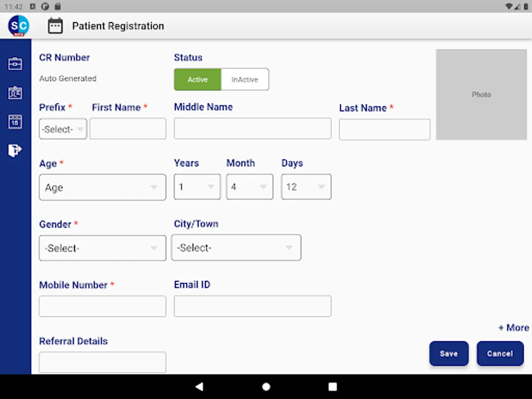This screenshot has width=532, height=399.
Task: Set status to InActive
Action: point(245,79)
